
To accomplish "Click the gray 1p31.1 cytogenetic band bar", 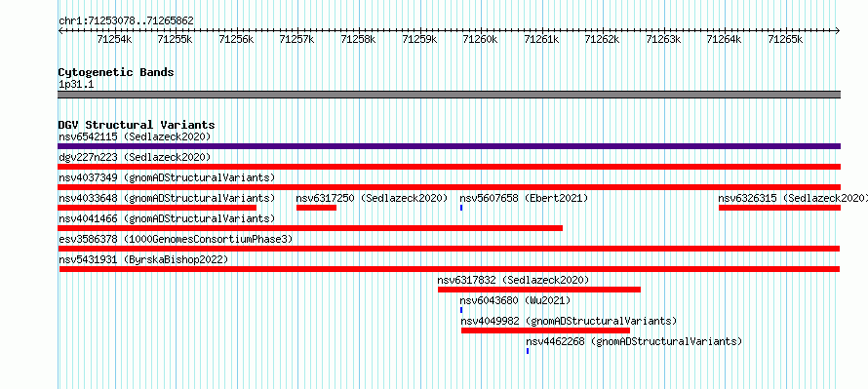I will [x=449, y=95].
